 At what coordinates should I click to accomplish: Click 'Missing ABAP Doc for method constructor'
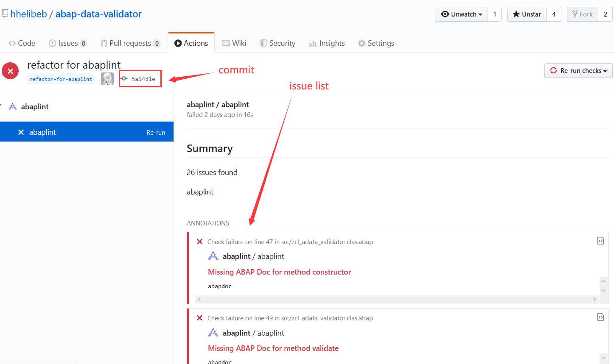[280, 272]
